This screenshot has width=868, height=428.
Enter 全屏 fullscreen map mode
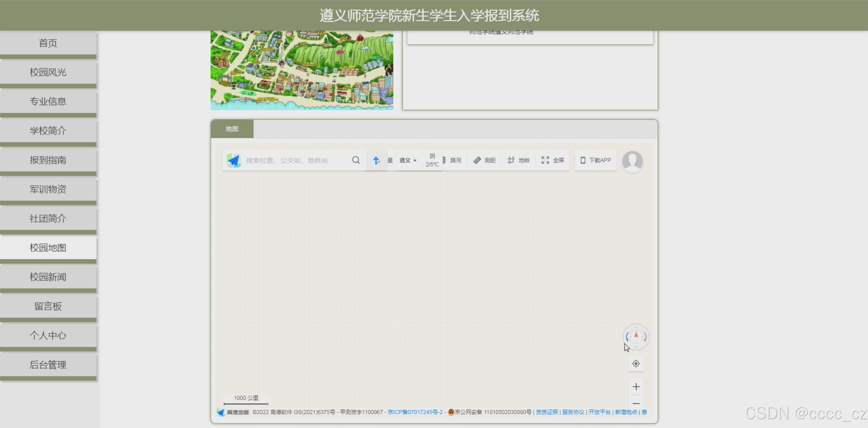(553, 160)
